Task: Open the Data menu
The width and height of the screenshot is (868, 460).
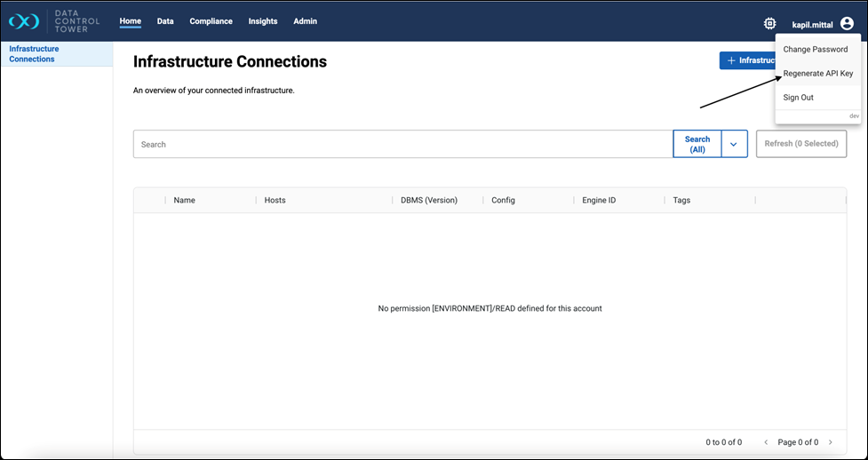Action: 165,21
